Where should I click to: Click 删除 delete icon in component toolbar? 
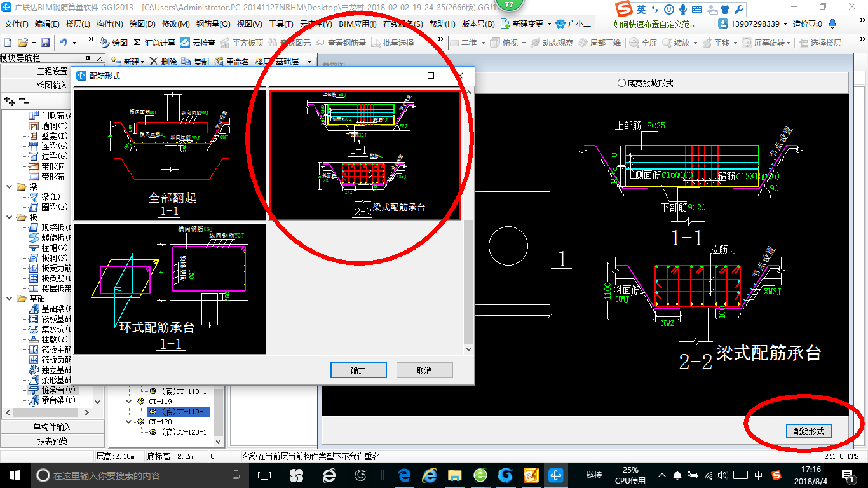[163, 62]
